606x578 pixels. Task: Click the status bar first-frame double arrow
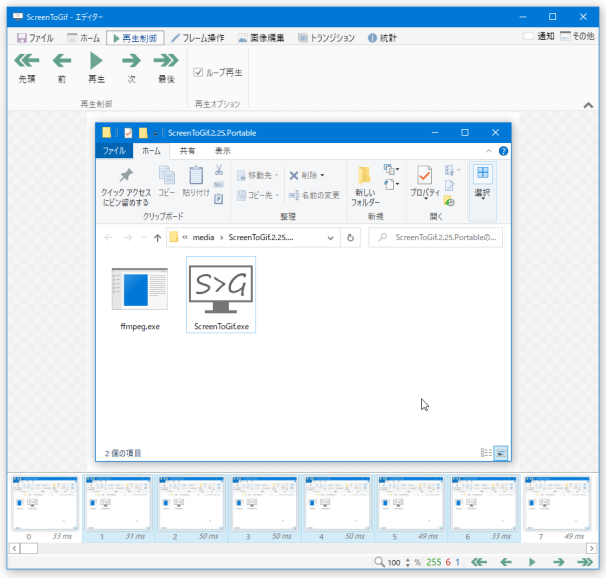480,563
